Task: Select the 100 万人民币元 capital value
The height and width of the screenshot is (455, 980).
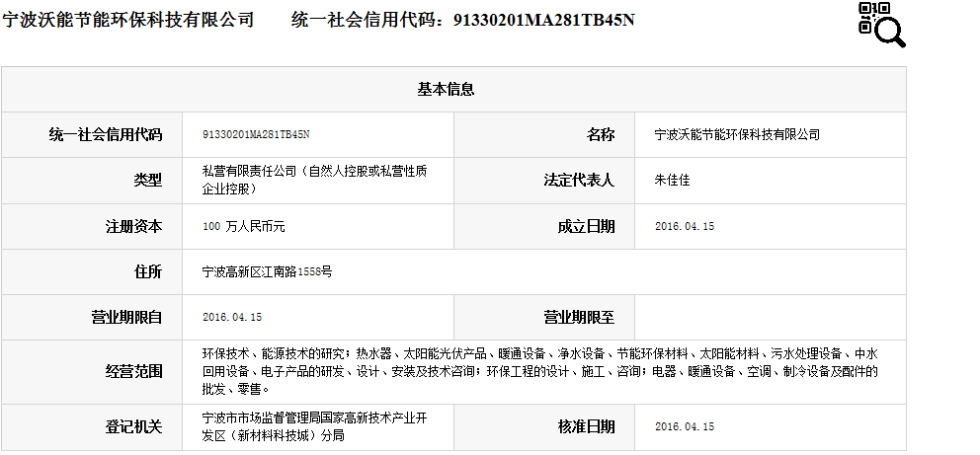Action: click(x=244, y=226)
